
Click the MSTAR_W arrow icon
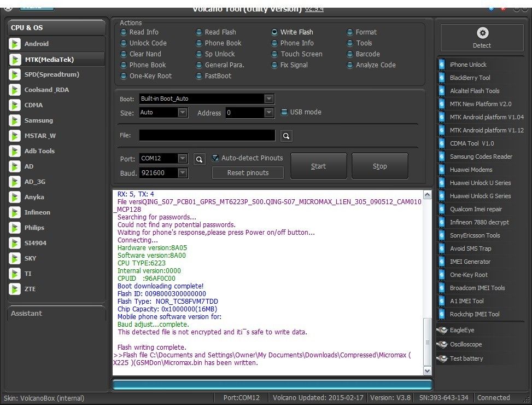pos(15,136)
